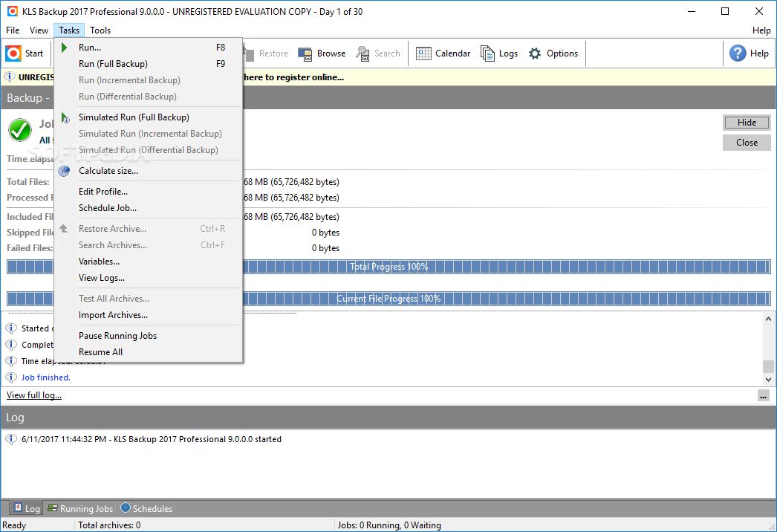777x532 pixels.
Task: Click the green Run arrow icon in menu
Action: pyautogui.click(x=64, y=48)
